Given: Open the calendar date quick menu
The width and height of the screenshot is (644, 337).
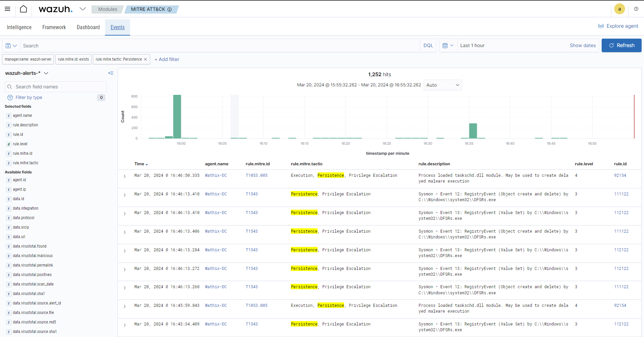Looking at the screenshot, I should 448,45.
